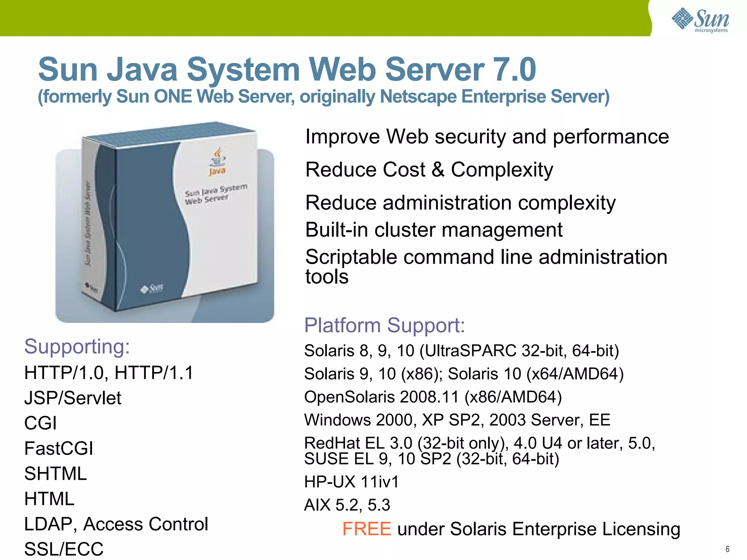Click the 'HTML' entry
The image size is (747, 560).
(49, 499)
